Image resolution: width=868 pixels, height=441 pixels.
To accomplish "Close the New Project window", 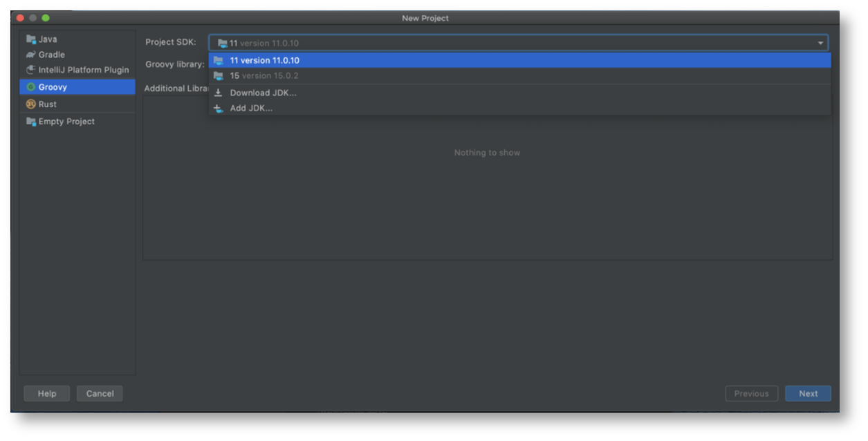I will [20, 18].
